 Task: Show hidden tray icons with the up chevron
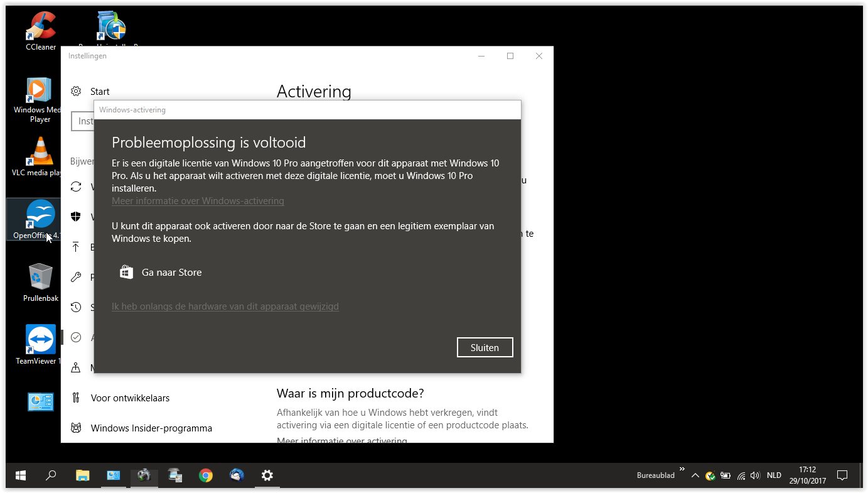[x=695, y=475]
